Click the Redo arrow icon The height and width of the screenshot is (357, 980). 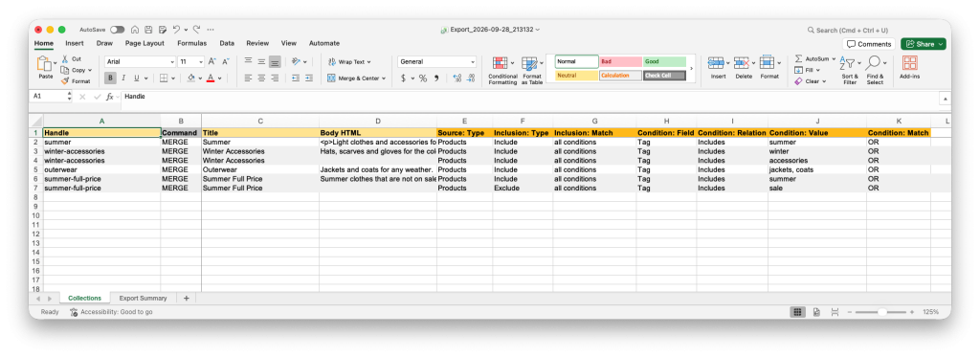[x=197, y=30]
